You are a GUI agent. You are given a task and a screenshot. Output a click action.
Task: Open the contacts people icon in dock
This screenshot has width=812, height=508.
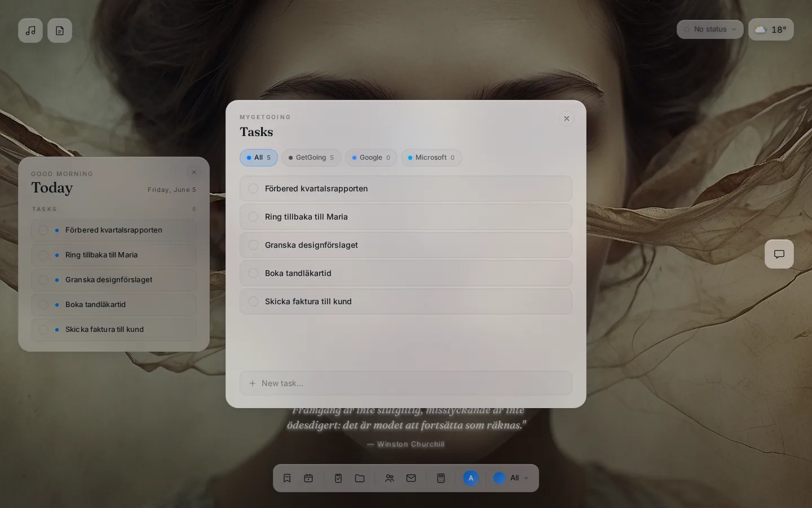(390, 478)
